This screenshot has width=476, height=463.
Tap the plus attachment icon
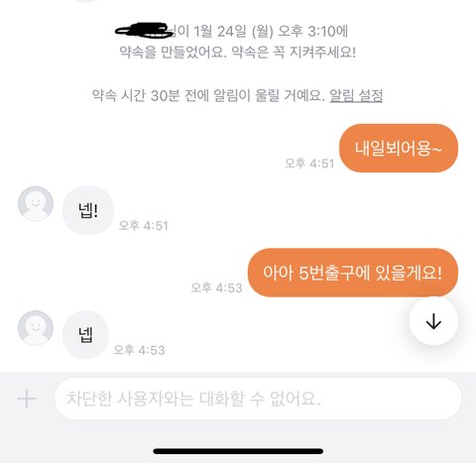point(27,399)
